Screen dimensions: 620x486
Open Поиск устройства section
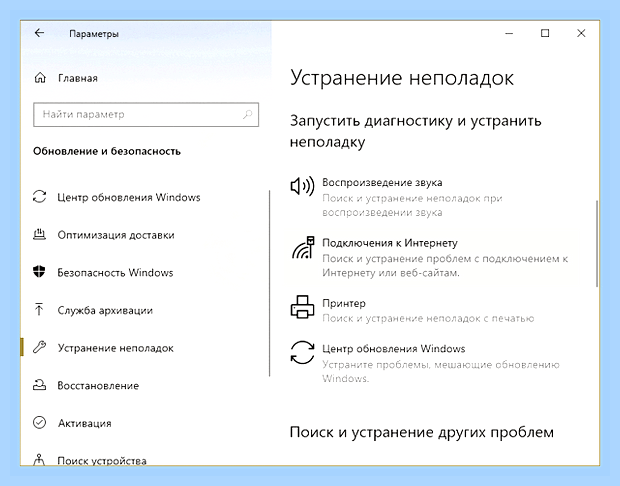pos(102,461)
